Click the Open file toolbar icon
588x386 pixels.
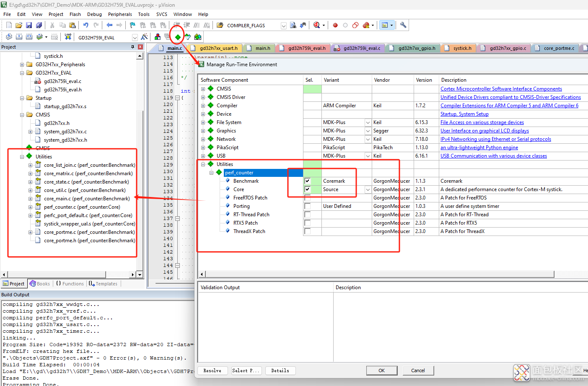pos(19,25)
